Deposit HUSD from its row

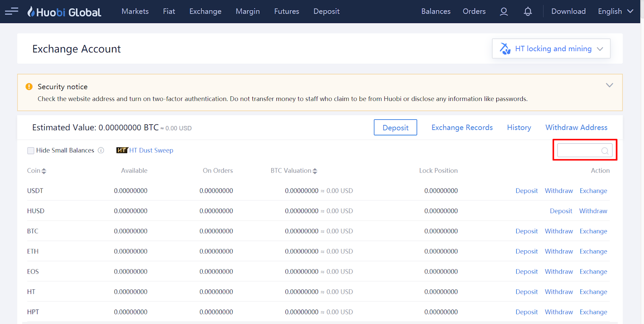coord(561,211)
